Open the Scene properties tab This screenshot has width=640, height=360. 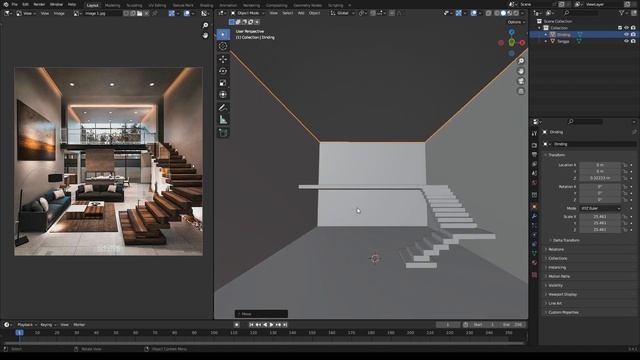click(534, 173)
